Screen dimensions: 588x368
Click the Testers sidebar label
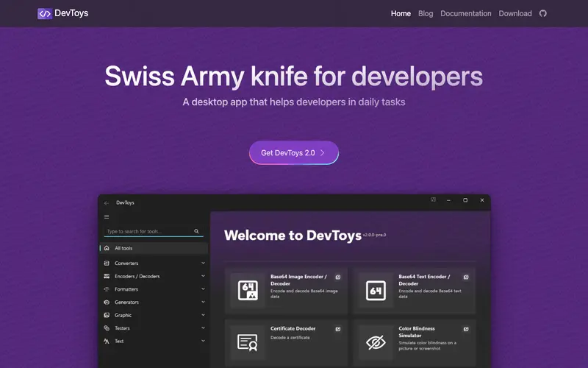pyautogui.click(x=122, y=328)
